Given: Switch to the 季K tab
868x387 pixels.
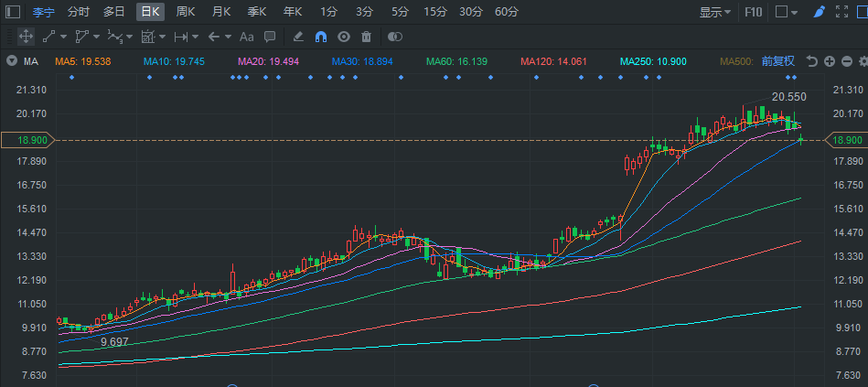Looking at the screenshot, I should [257, 12].
